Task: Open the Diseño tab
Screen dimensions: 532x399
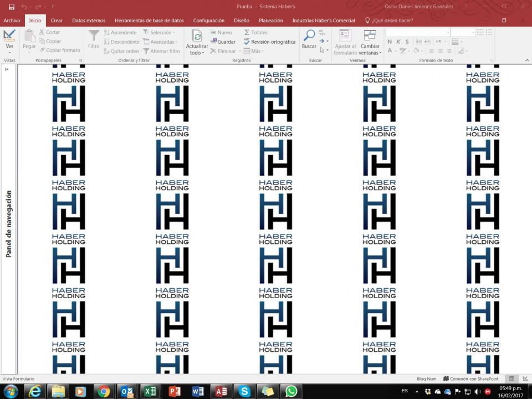Action: click(242, 21)
